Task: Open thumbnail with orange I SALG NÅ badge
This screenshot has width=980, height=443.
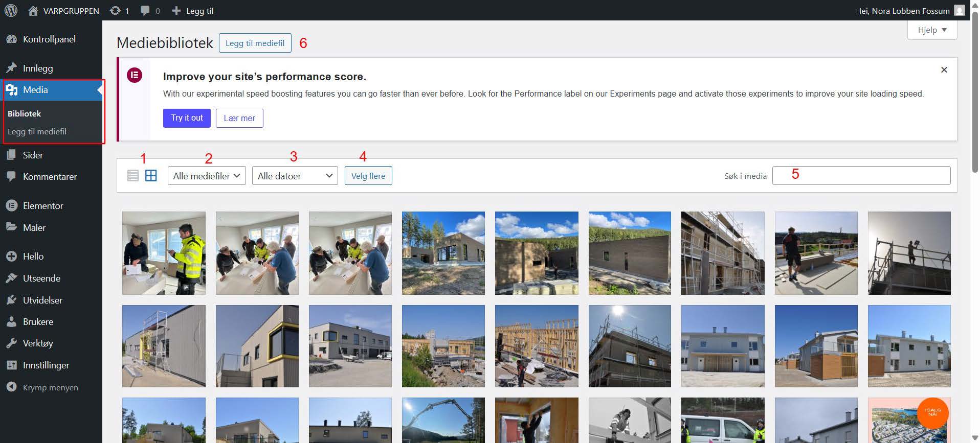Action: point(909,420)
